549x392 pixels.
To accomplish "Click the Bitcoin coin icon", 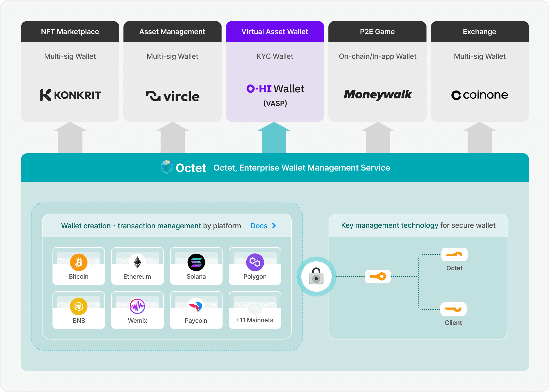I will click(x=79, y=262).
